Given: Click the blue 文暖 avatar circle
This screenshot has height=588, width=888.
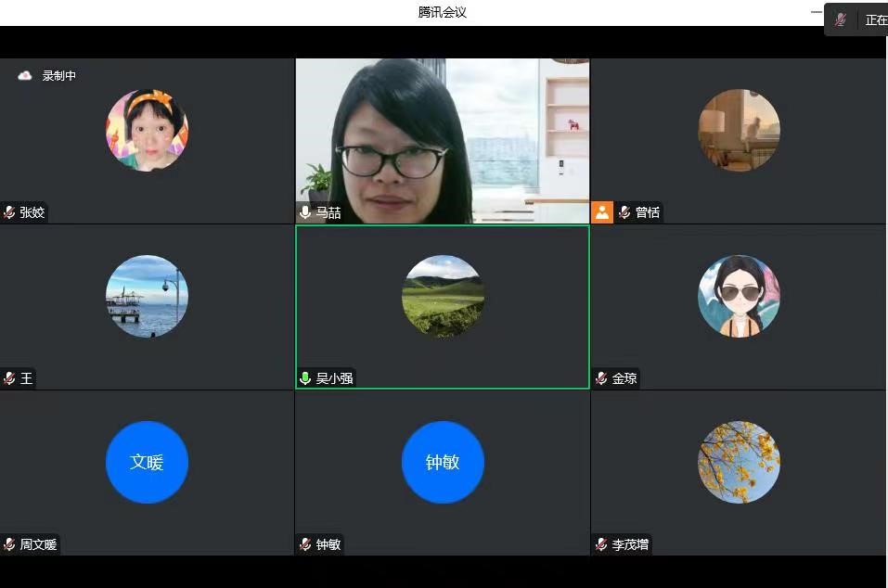Looking at the screenshot, I should pos(147,462).
